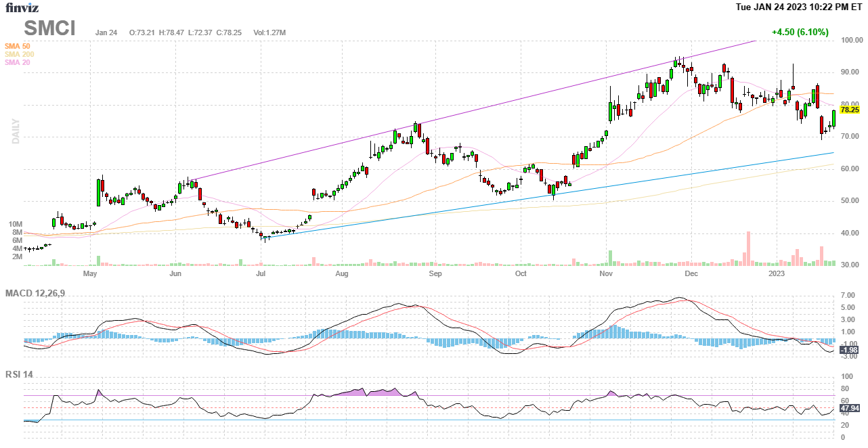Screen dimensions: 868x448
Task: Click the RSI 14 indicator title
Action: click(x=19, y=374)
